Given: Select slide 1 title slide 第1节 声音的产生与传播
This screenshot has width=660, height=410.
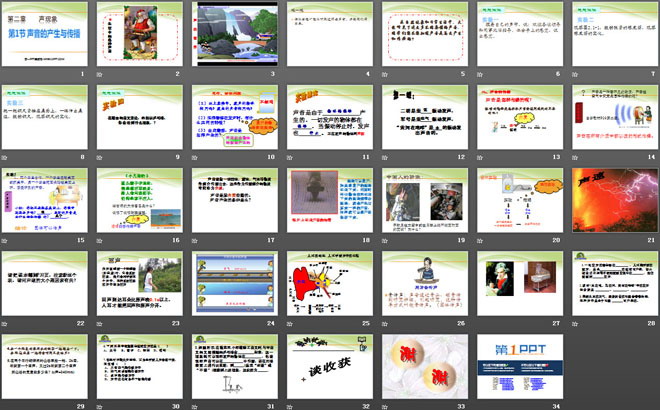Looking at the screenshot, I should (x=46, y=35).
